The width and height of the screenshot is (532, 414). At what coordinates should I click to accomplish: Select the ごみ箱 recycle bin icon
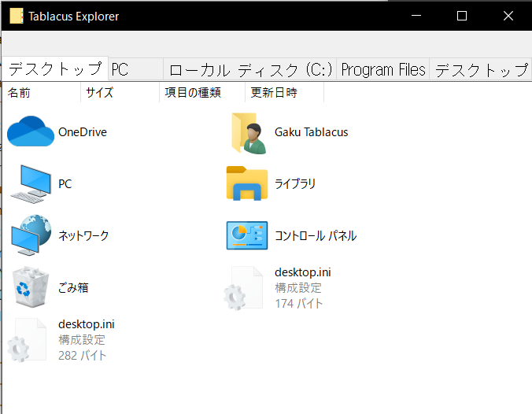[31, 287]
